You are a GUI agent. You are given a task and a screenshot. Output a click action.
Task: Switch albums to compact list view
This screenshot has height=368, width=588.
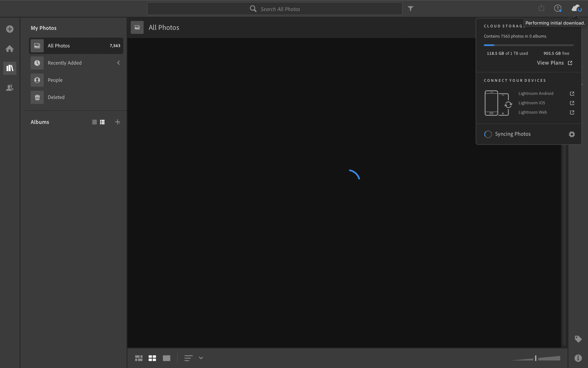[x=95, y=122]
